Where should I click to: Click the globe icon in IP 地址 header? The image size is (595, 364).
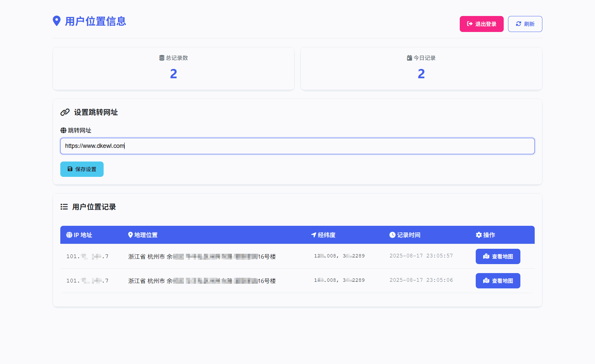point(69,235)
